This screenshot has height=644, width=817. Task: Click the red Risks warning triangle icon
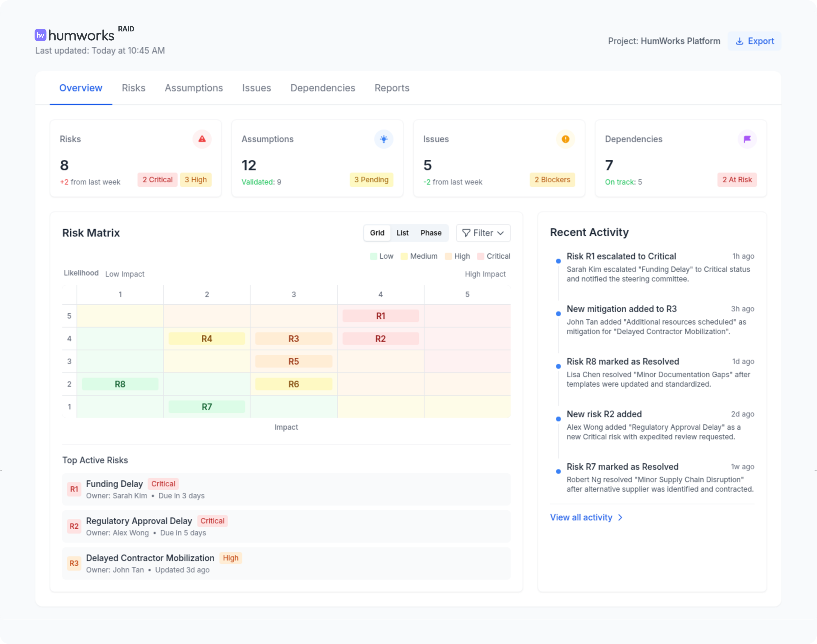pos(202,139)
